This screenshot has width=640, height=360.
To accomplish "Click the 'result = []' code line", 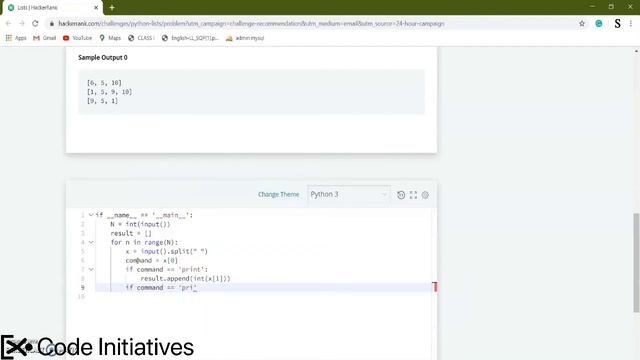I will tap(131, 233).
